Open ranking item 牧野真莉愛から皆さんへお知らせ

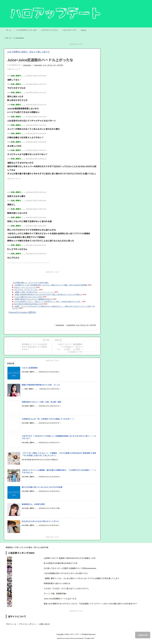(x=57, y=583)
